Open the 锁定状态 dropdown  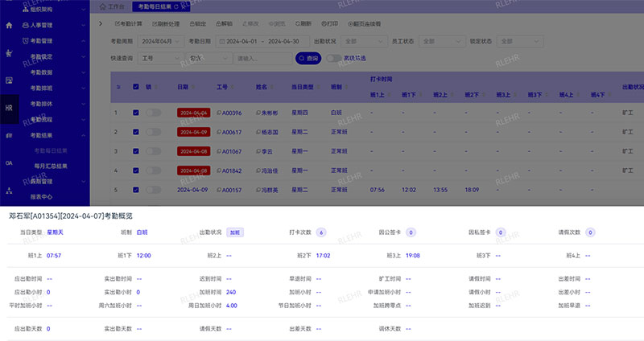tap(520, 42)
